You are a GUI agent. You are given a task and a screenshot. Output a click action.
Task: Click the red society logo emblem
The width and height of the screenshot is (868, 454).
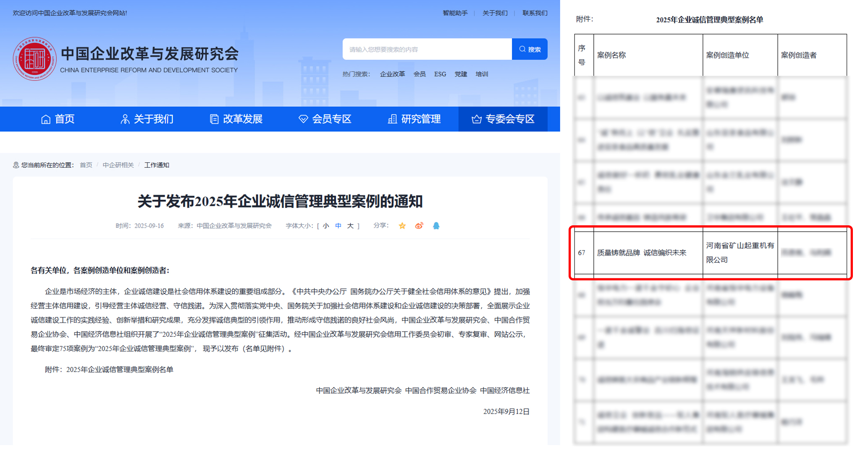pos(34,59)
